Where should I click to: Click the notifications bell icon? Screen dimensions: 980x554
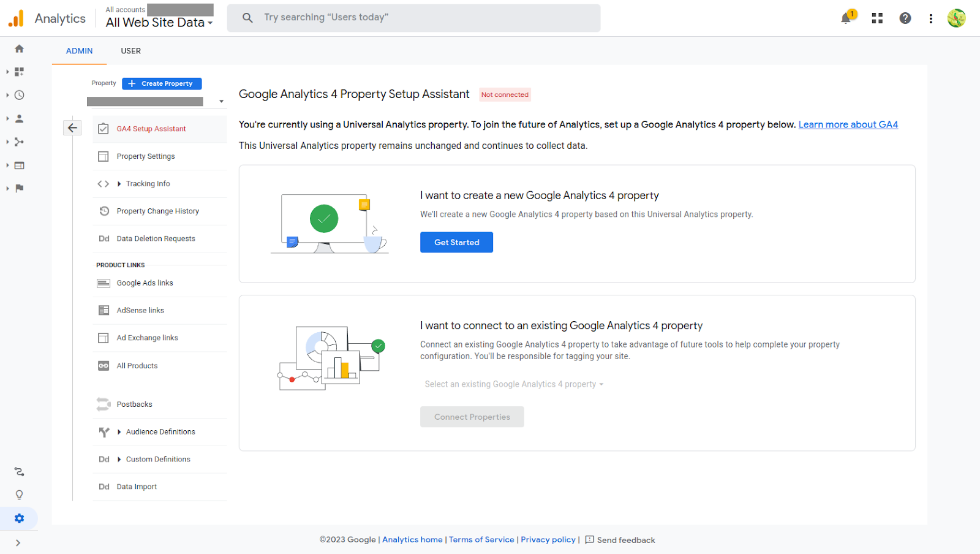point(846,18)
